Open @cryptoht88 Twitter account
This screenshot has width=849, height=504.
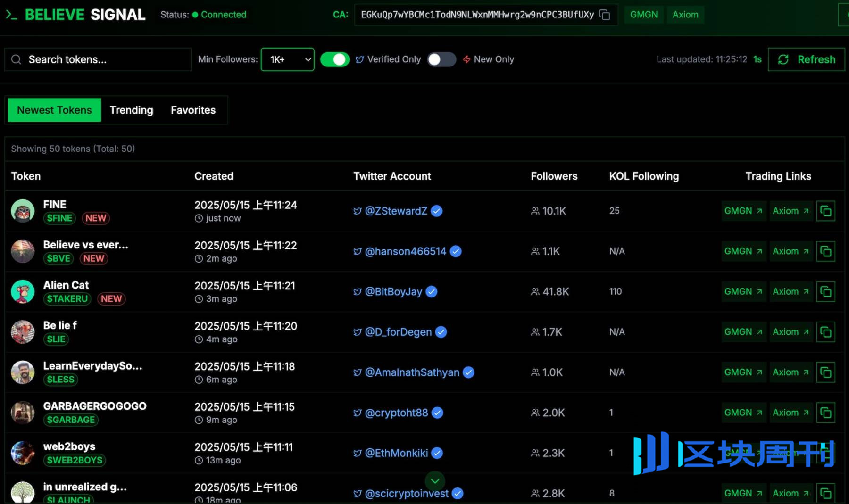(x=396, y=413)
